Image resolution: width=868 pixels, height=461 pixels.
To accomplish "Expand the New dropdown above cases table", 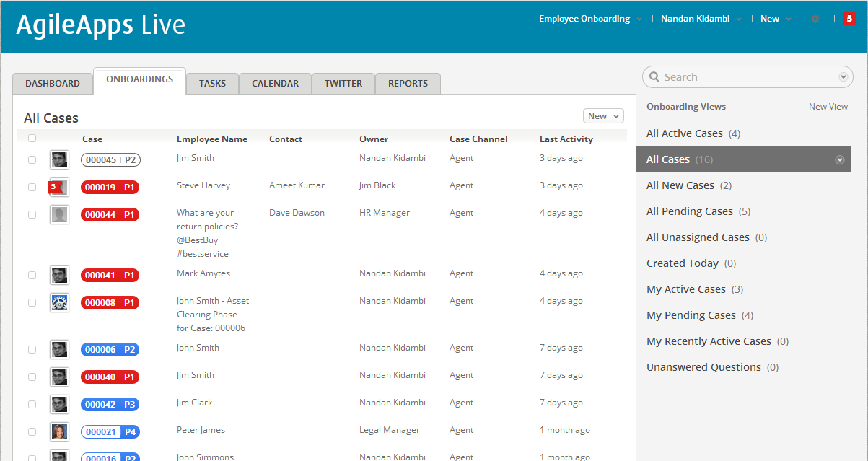I will pos(603,116).
